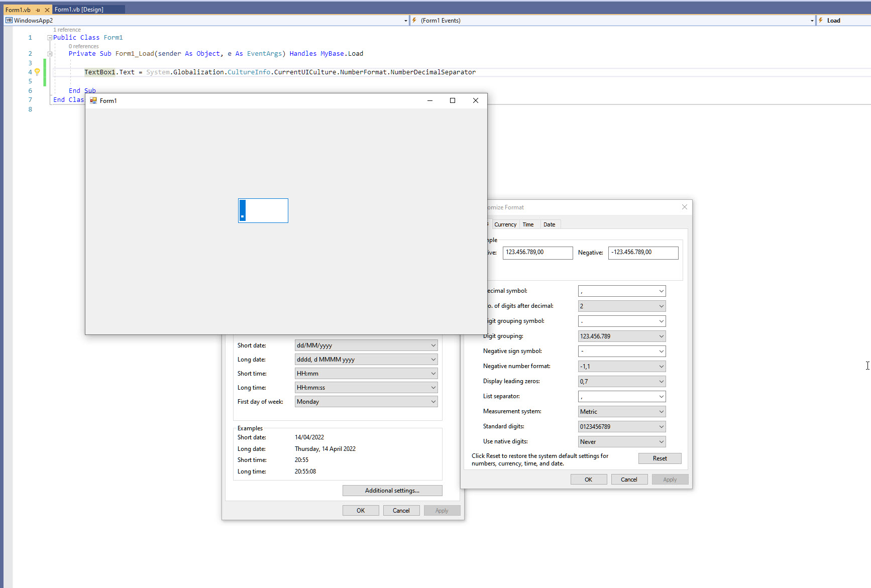Open the Measurement system dropdown
This screenshot has width=871, height=588.
(622, 412)
